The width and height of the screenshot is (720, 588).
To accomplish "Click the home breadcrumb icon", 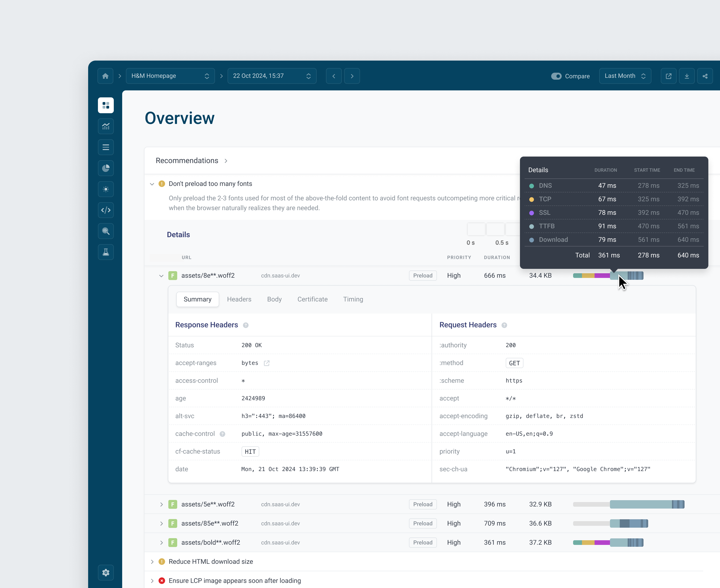I will [x=105, y=76].
